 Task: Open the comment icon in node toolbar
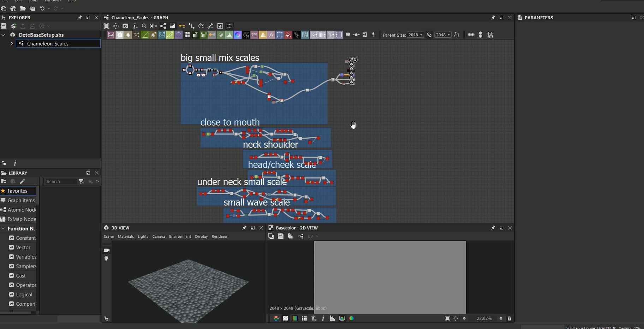tap(348, 35)
